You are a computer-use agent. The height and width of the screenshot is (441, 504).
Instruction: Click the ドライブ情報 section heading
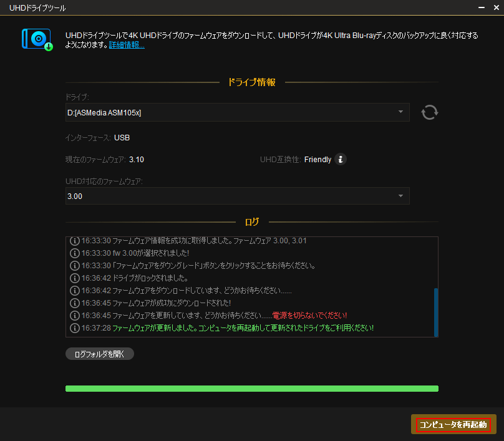click(x=251, y=82)
